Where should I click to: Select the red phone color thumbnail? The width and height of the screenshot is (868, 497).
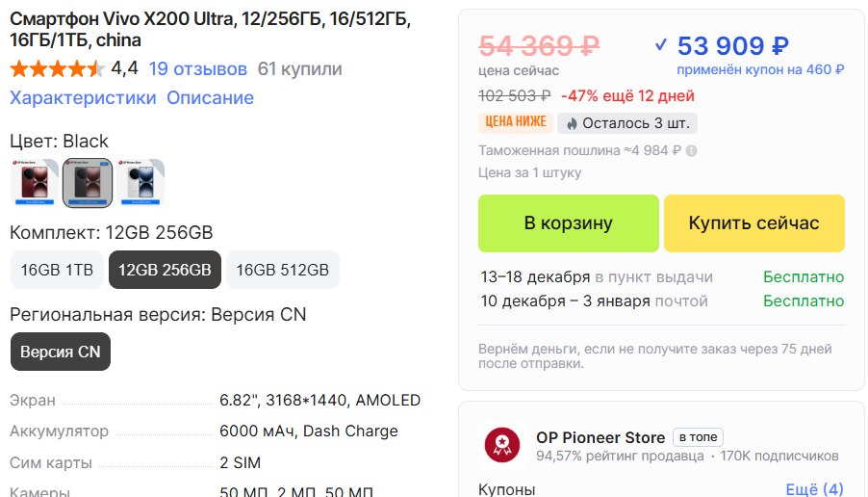click(35, 183)
